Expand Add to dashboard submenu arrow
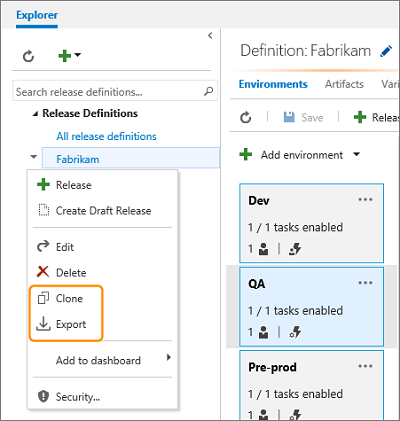The width and height of the screenshot is (400, 421). coord(169,357)
